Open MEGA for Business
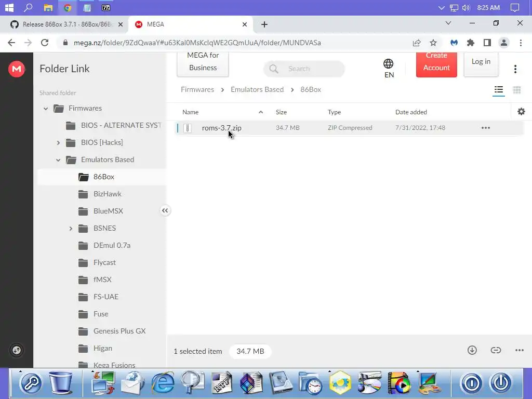Viewport: 532px width, 399px height. 203,64
